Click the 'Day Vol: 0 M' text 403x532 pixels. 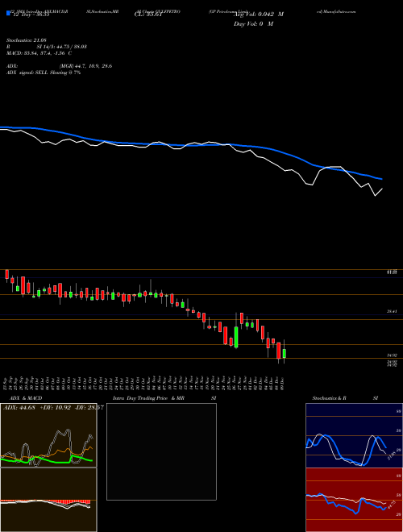coord(253,23)
